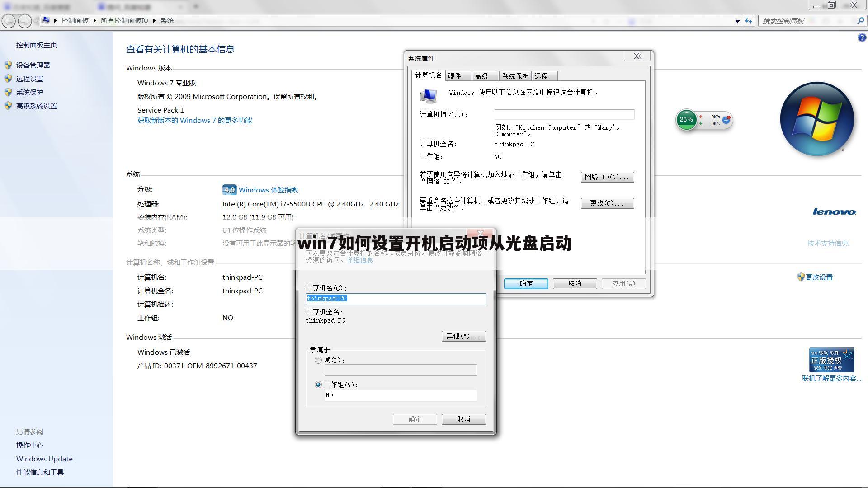868x488 pixels.
Task: Click the refresh button beside the address bar
Action: point(749,21)
